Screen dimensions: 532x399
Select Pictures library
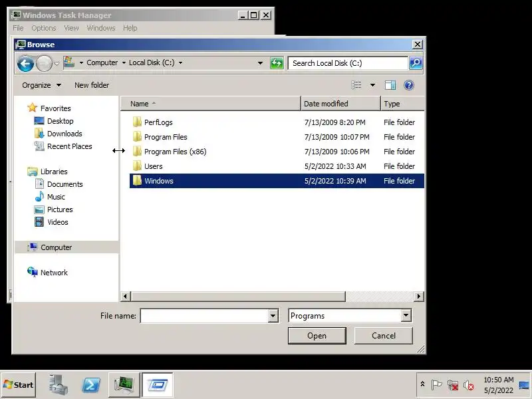point(60,209)
